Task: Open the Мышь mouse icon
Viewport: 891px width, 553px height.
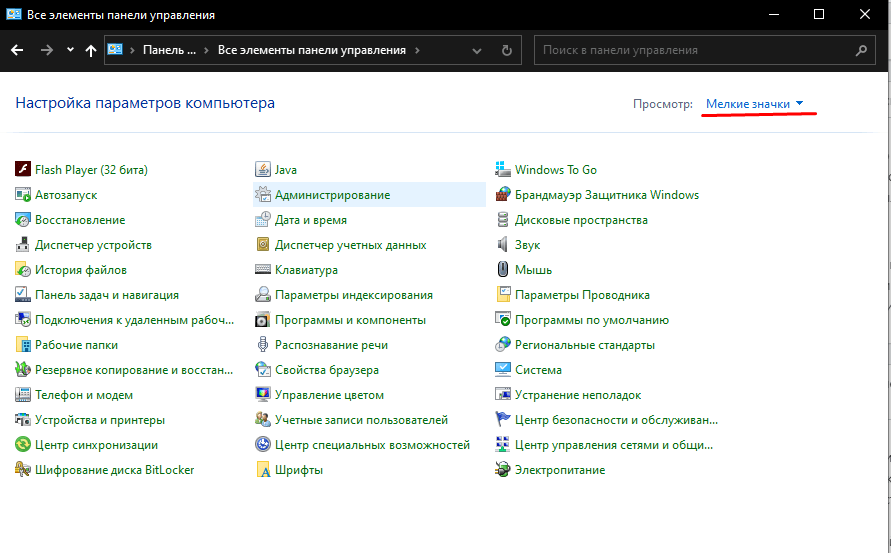Action: click(504, 270)
